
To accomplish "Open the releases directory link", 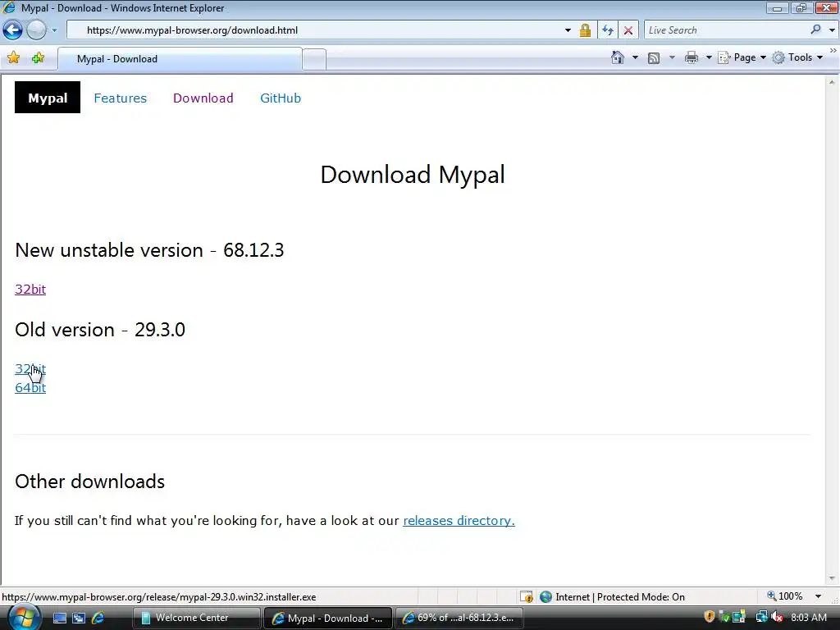I will pos(459,521).
